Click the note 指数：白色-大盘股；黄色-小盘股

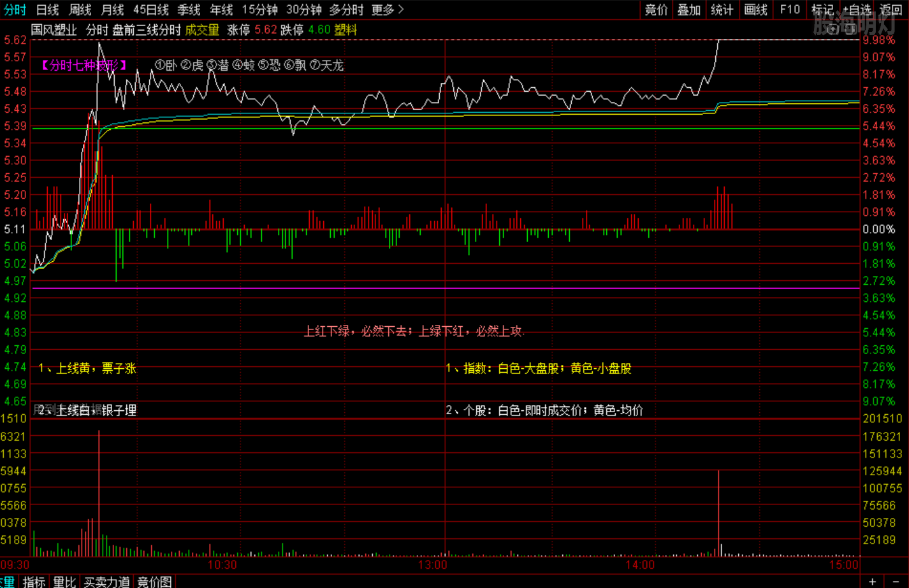coord(539,368)
